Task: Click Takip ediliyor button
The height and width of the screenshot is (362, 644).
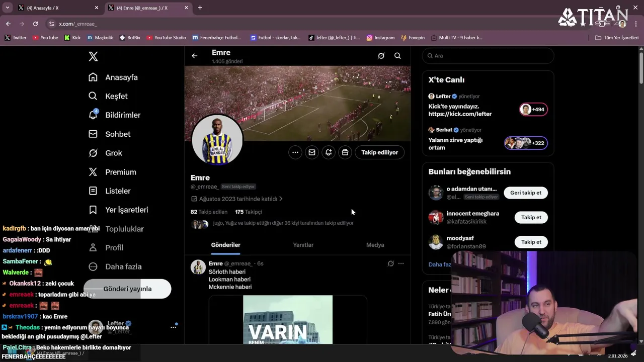Action: (380, 152)
